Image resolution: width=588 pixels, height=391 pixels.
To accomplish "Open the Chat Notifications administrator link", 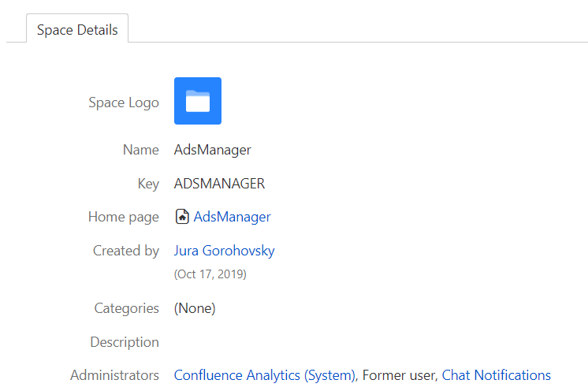I will pyautogui.click(x=496, y=375).
